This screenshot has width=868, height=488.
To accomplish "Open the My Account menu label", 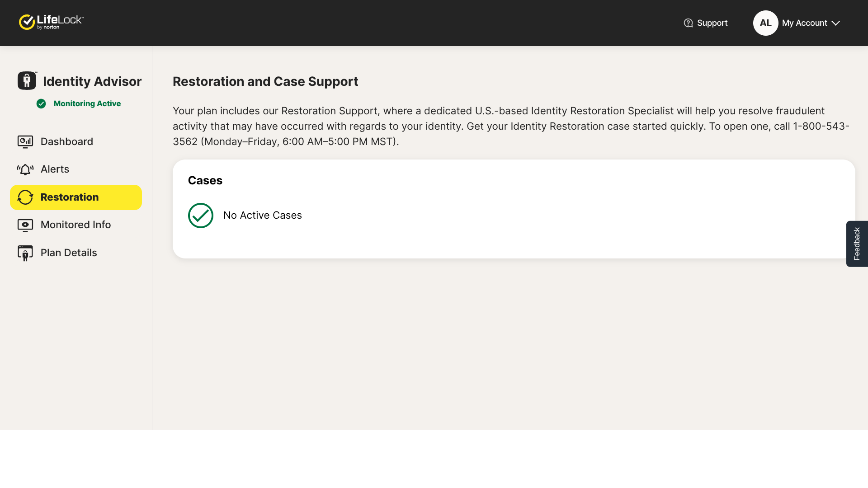I will pos(804,23).
